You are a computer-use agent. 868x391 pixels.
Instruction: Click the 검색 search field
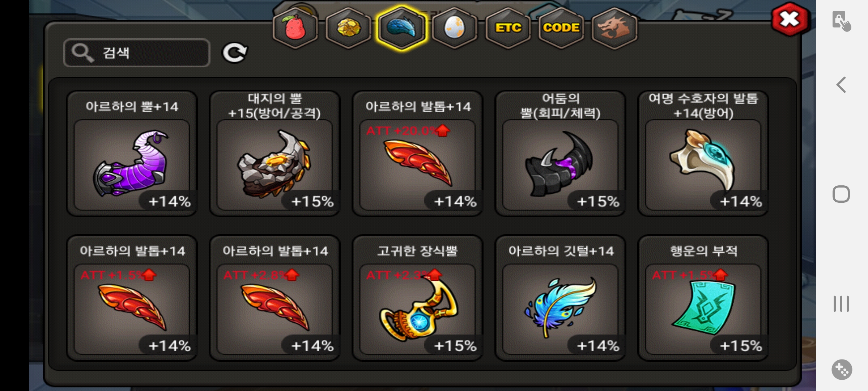[137, 53]
